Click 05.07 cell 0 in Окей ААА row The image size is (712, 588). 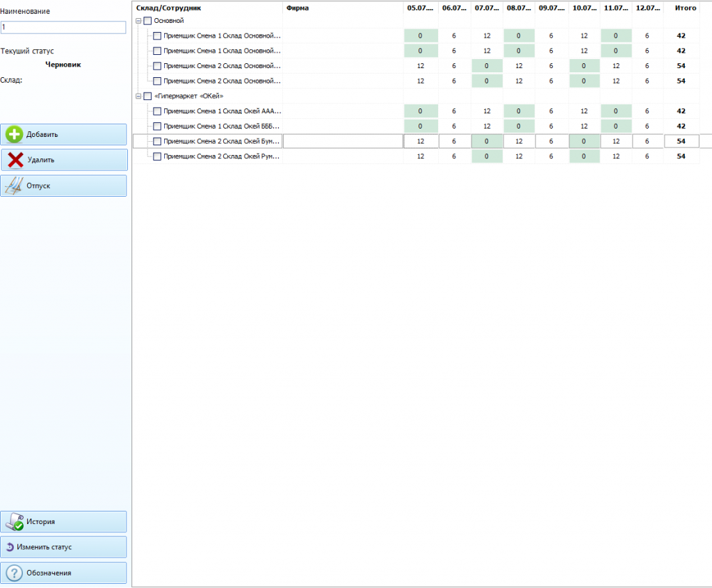pyautogui.click(x=421, y=111)
